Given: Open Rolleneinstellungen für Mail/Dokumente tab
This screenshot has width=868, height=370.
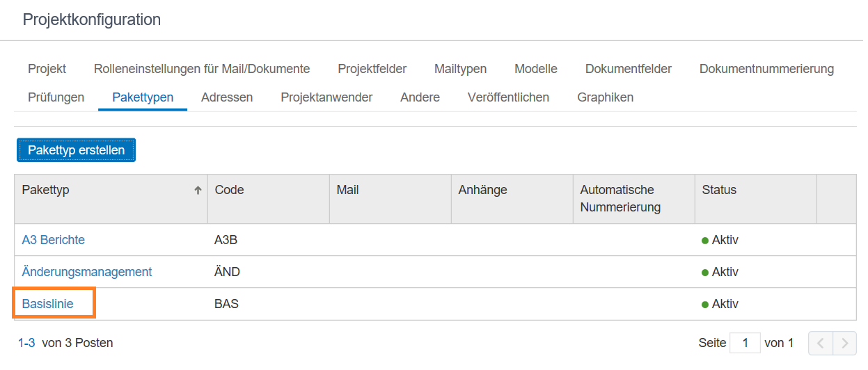Looking at the screenshot, I should [202, 69].
